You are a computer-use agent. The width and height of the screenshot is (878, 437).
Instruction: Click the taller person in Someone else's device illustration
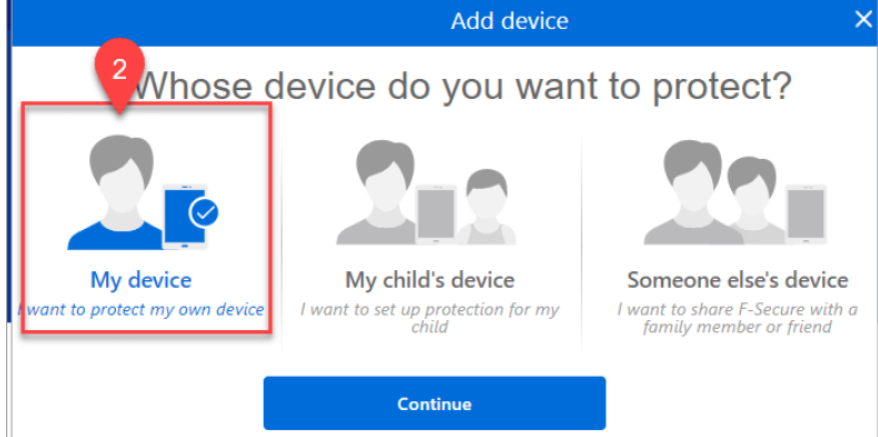[691, 192]
